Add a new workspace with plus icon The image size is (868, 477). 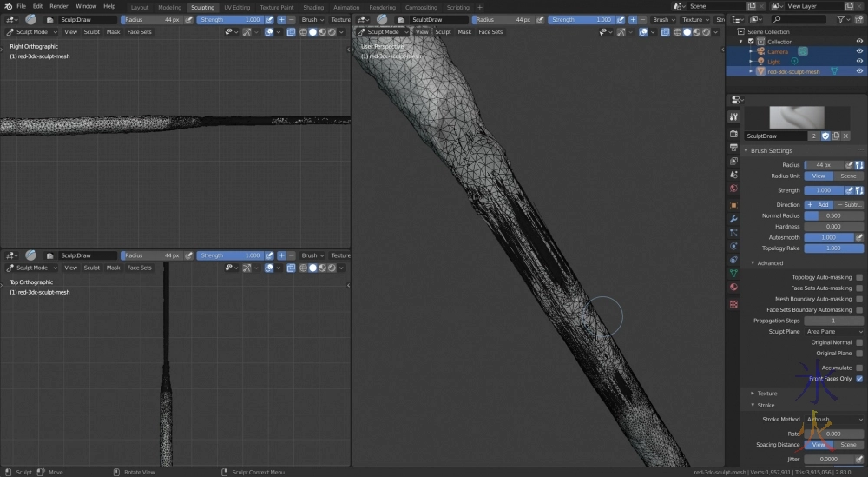tap(480, 7)
